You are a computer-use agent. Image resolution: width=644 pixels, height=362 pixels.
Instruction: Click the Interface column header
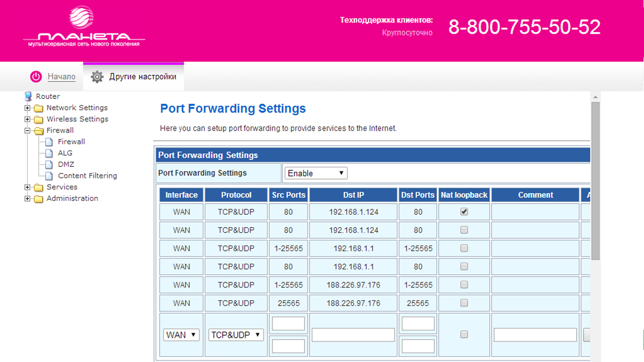[x=182, y=195]
